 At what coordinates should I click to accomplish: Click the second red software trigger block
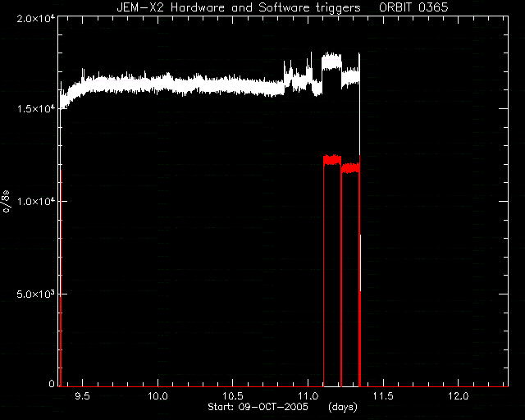pyautogui.click(x=350, y=167)
